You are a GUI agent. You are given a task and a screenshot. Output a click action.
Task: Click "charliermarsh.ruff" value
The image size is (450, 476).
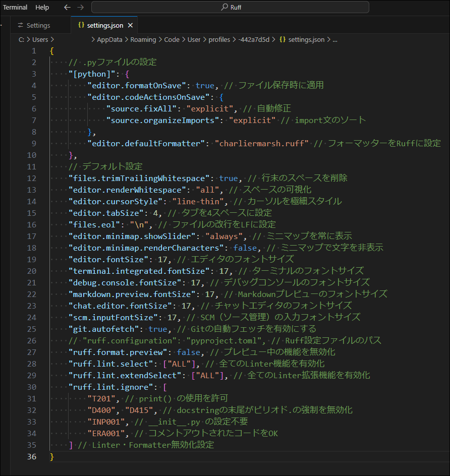262,144
